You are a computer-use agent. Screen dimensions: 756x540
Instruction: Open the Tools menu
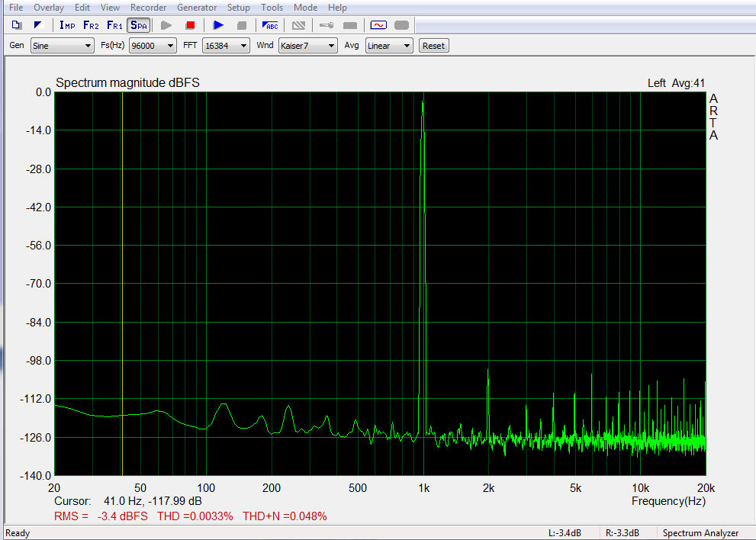tap(272, 8)
